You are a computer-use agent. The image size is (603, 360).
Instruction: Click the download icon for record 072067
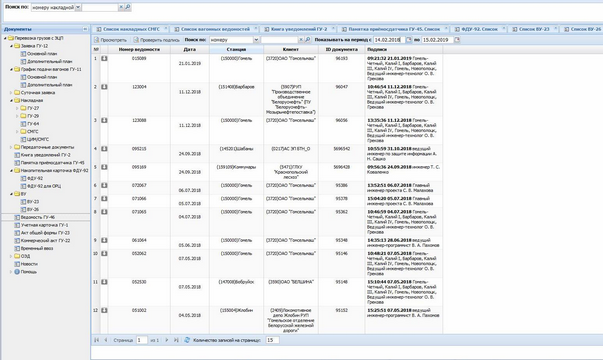(104, 185)
